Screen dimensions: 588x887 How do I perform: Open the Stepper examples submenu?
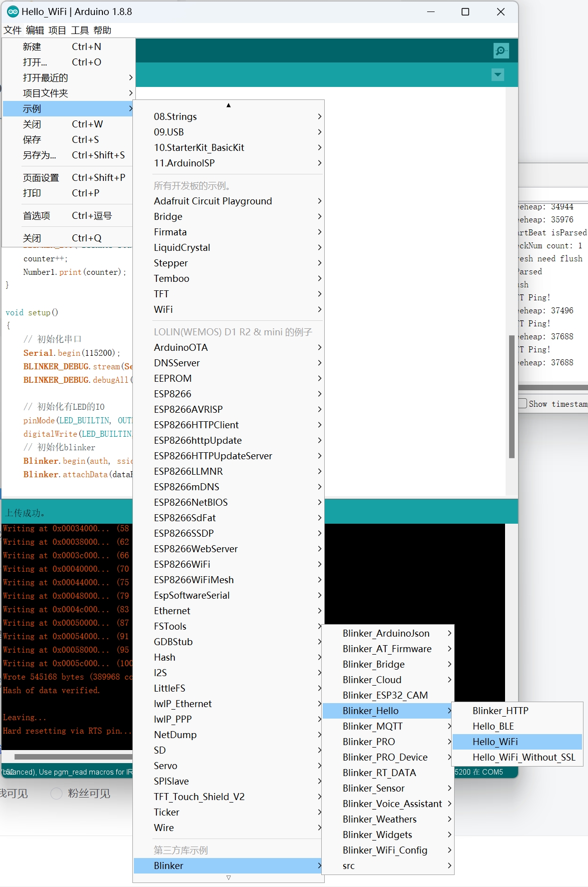tap(229, 263)
